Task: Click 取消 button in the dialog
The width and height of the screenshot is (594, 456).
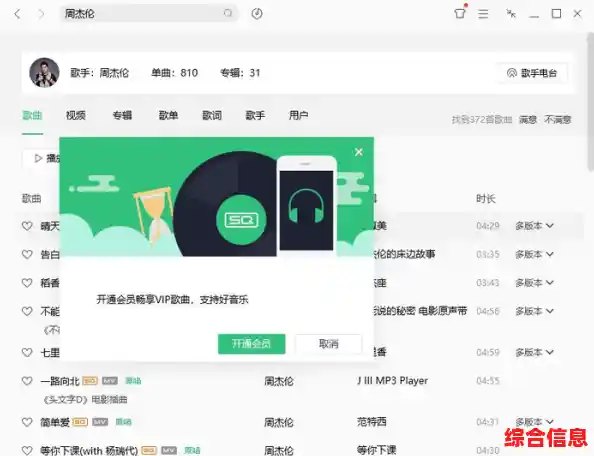Action: 328,344
